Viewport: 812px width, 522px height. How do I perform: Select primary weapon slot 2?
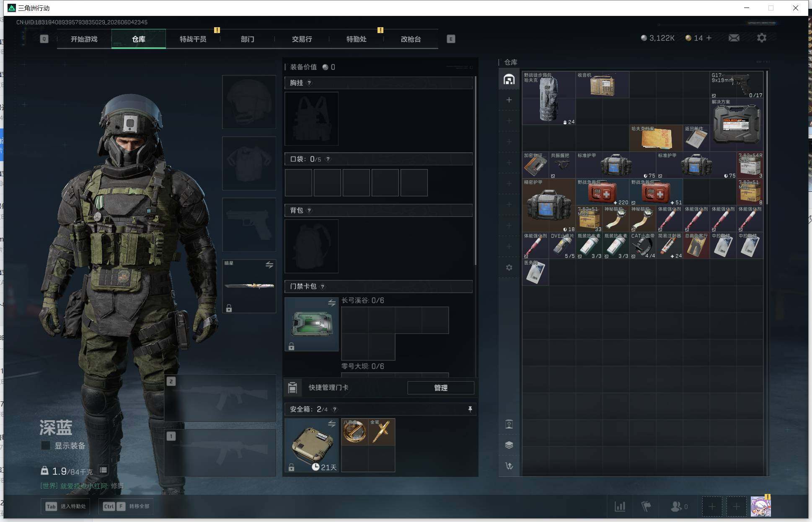(220, 398)
